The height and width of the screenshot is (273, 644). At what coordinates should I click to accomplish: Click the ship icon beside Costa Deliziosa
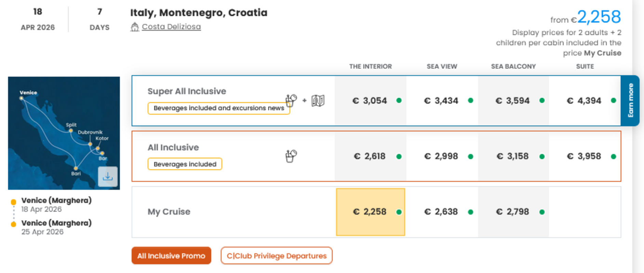pyautogui.click(x=135, y=27)
